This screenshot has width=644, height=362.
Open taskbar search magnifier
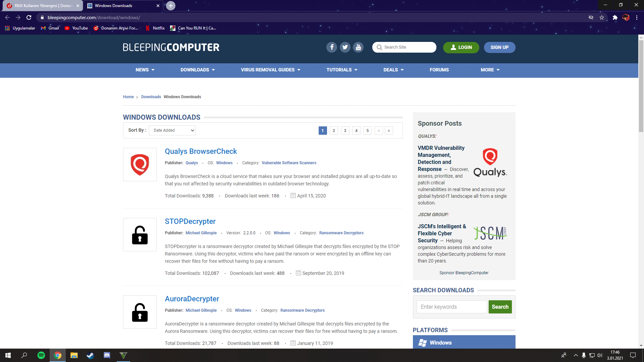[24, 355]
